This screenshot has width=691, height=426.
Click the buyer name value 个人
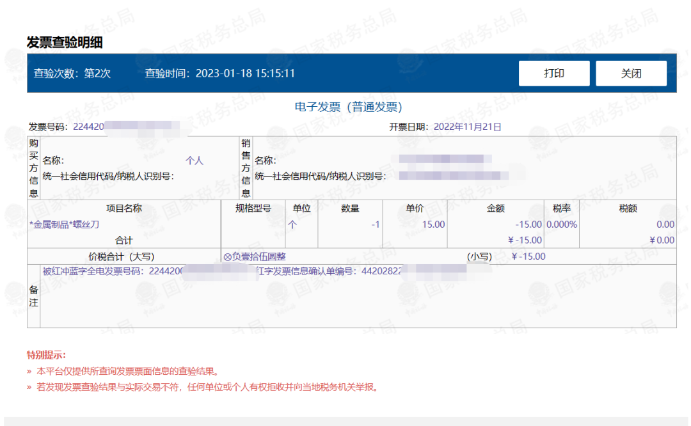[194, 160]
